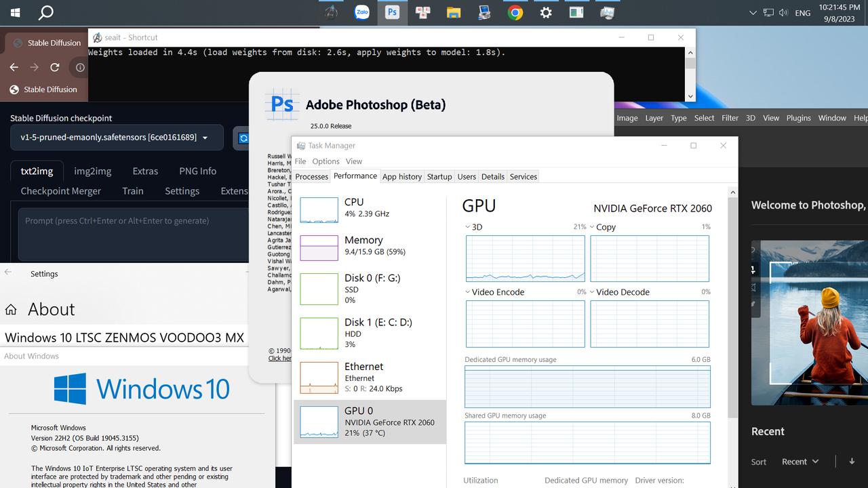The width and height of the screenshot is (868, 488).
Task: Open the Windows Start menu
Action: point(15,12)
